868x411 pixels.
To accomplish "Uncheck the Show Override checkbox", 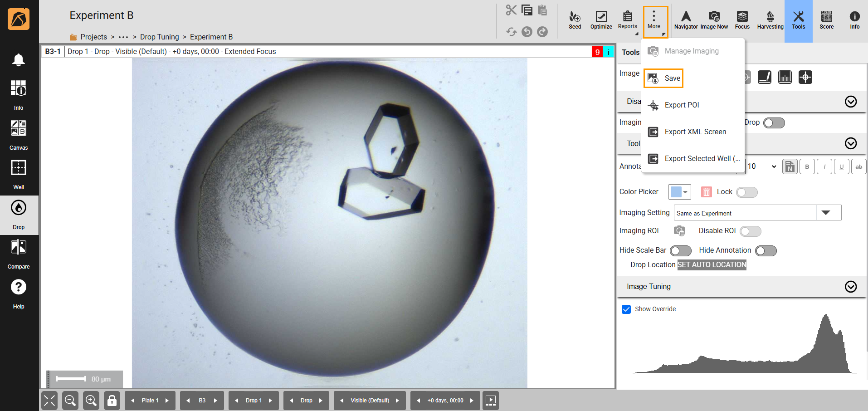I will (626, 309).
